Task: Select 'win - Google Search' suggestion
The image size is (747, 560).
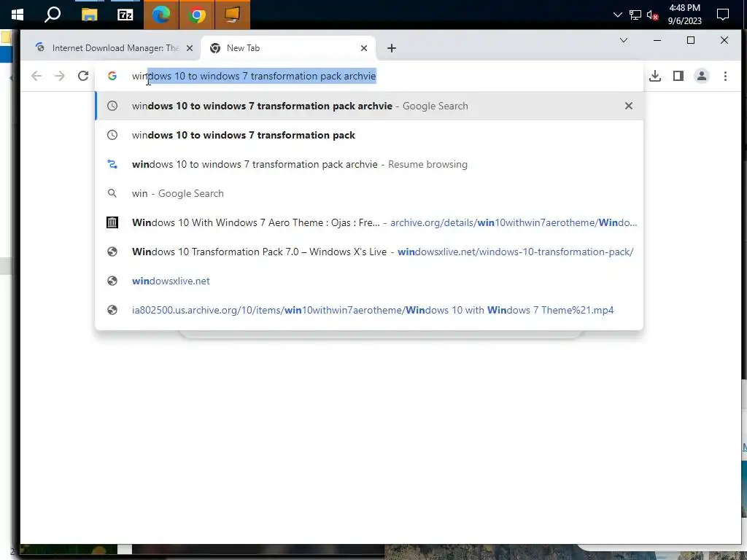Action: (368, 193)
